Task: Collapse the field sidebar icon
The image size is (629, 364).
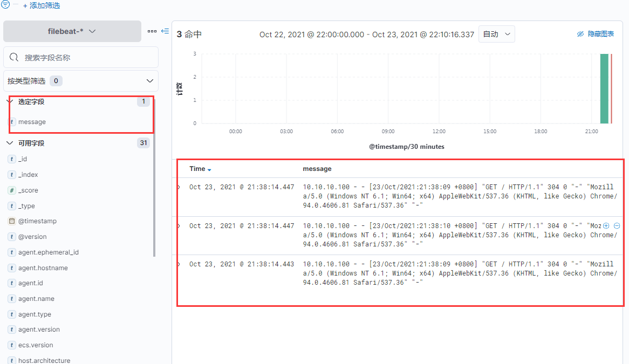Action: coord(165,31)
